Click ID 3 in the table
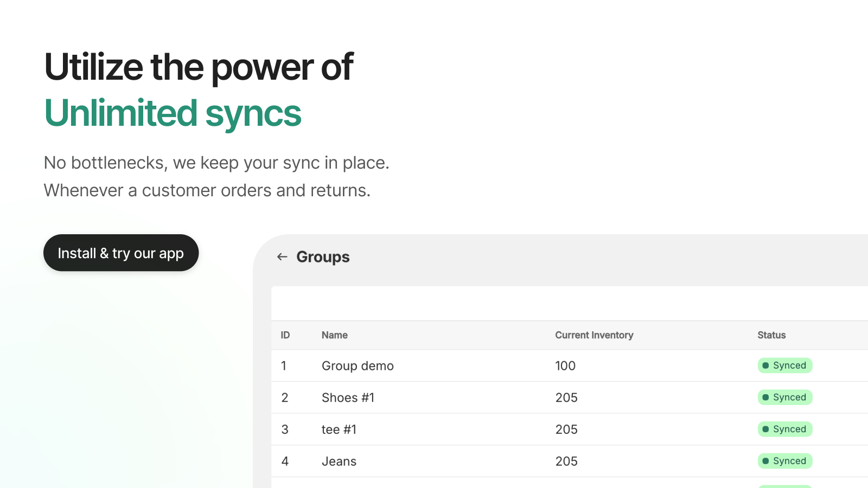 (x=285, y=429)
